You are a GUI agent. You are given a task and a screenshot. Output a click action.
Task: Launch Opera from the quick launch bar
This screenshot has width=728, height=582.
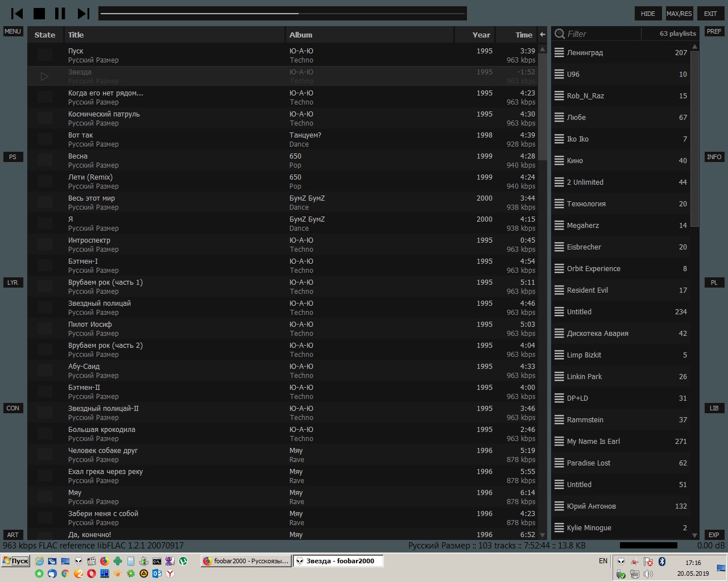(x=92, y=573)
